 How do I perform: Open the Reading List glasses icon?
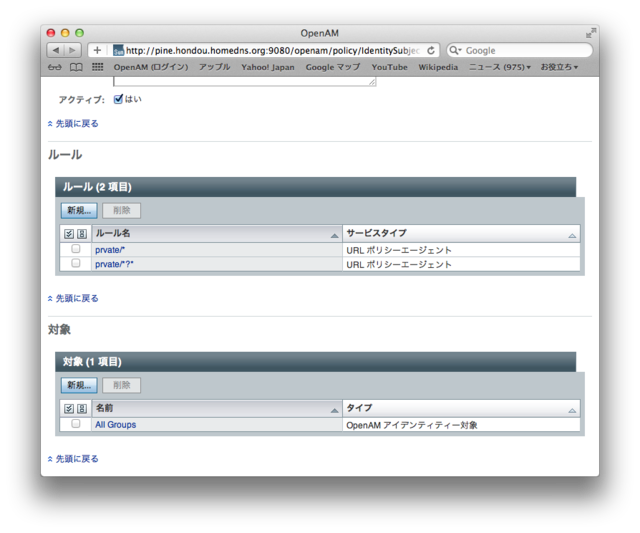pyautogui.click(x=54, y=67)
